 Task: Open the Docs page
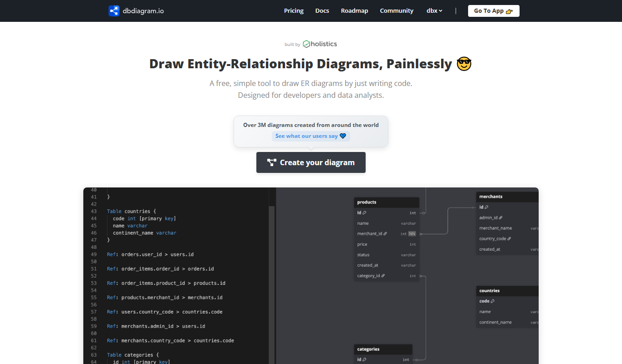point(322,11)
